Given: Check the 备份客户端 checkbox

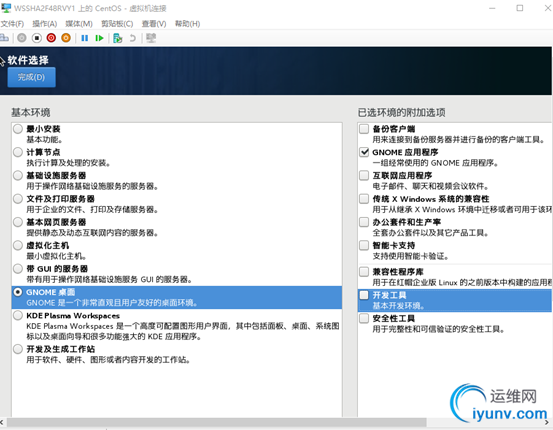Looking at the screenshot, I should [364, 129].
